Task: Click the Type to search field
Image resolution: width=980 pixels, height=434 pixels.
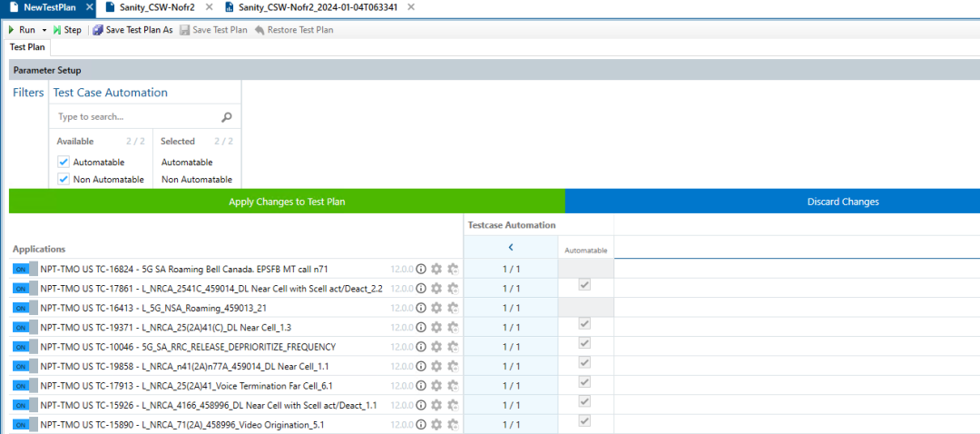Action: tap(136, 117)
